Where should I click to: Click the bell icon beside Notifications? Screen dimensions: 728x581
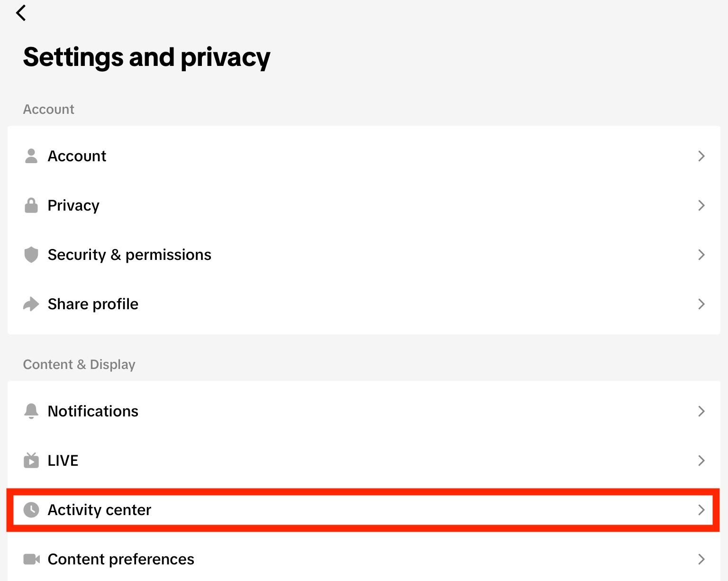[31, 411]
